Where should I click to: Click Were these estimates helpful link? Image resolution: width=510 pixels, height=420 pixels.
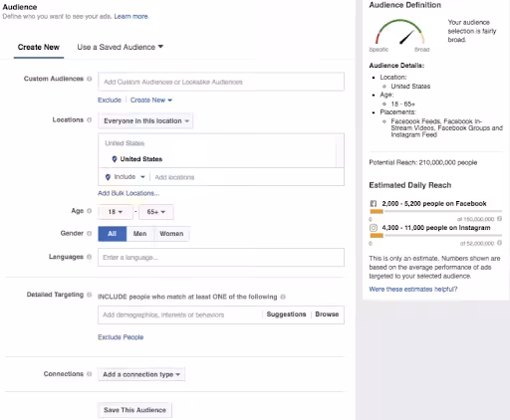(413, 289)
